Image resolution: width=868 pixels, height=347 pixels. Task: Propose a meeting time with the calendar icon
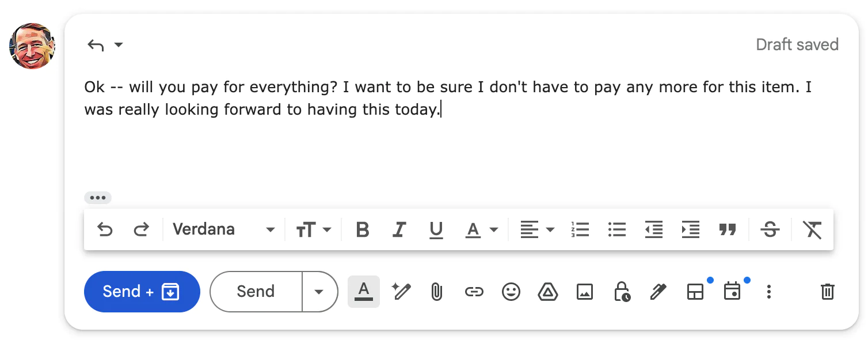(x=733, y=292)
